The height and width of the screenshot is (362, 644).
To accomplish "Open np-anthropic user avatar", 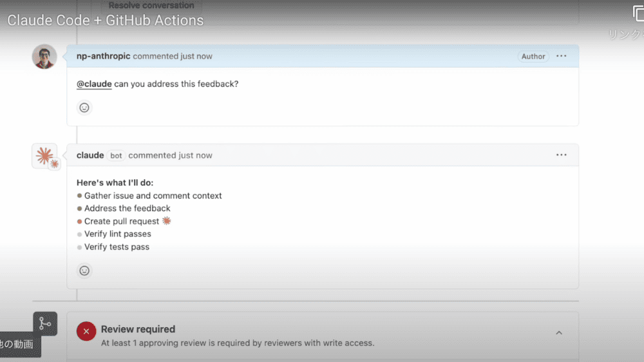I will point(44,56).
